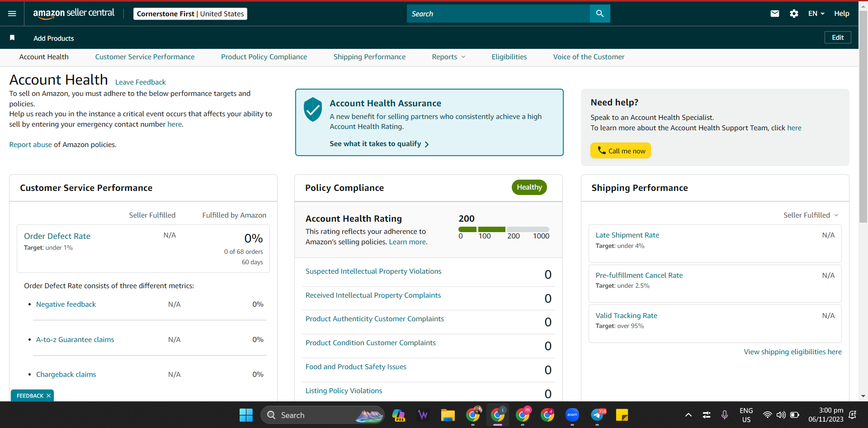
Task: Click the Amazon Seller Central logo
Action: (x=74, y=14)
